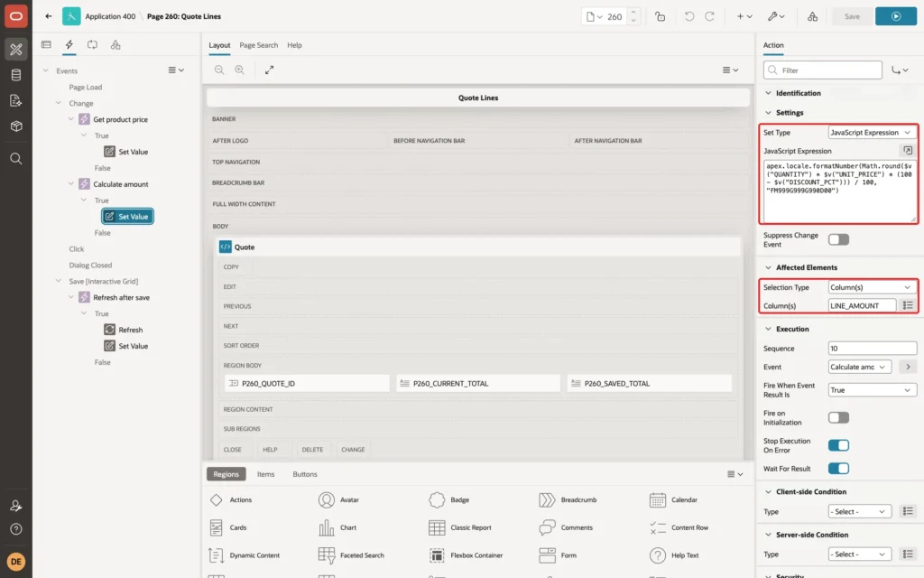Switch to Buttons gallery tab

[x=305, y=474]
